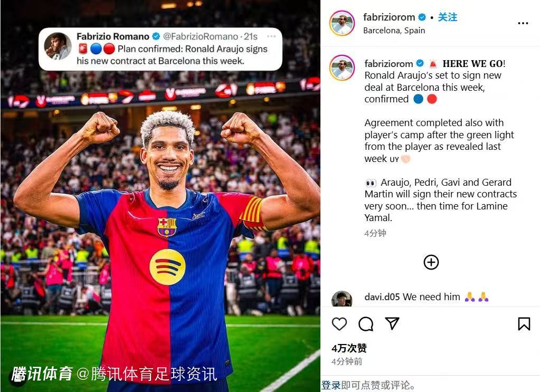Click fabriziorom avatar beside the caption
The image size is (540, 392).
click(342, 68)
